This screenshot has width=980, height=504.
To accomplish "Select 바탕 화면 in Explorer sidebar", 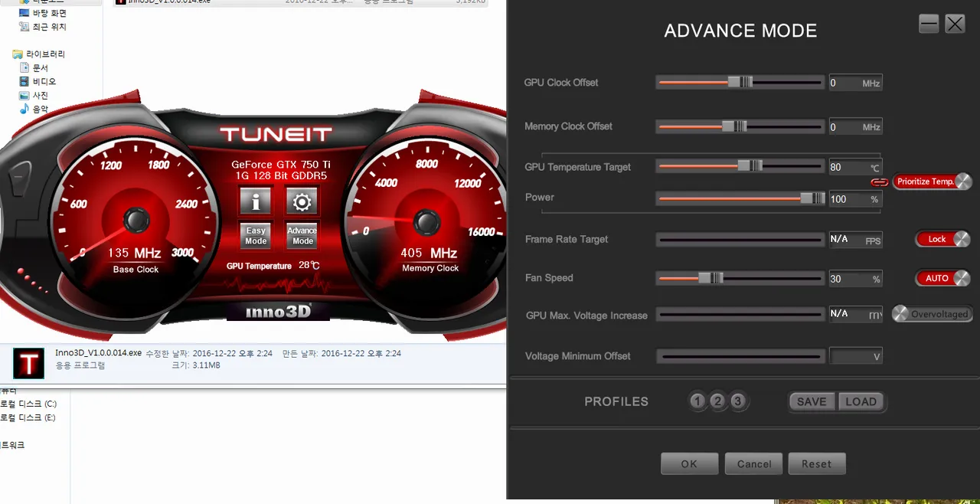I will pos(43,13).
